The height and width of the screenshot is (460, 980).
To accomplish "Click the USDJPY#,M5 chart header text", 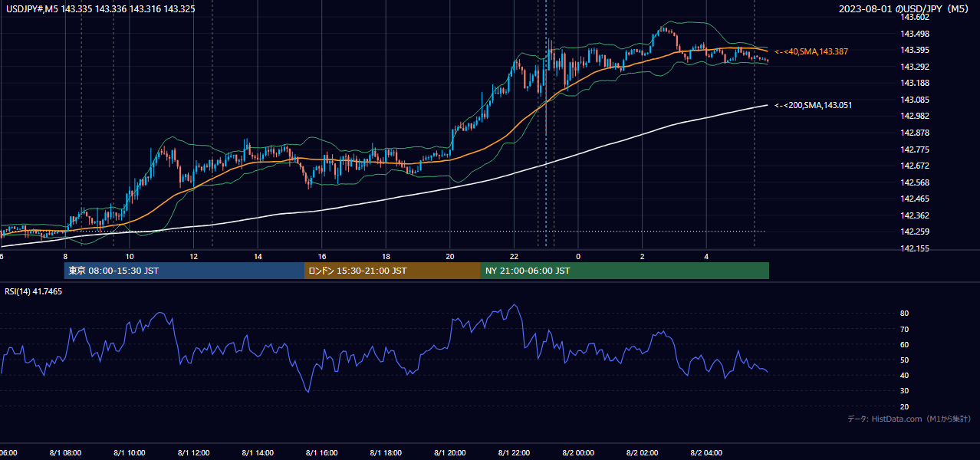I will point(100,9).
